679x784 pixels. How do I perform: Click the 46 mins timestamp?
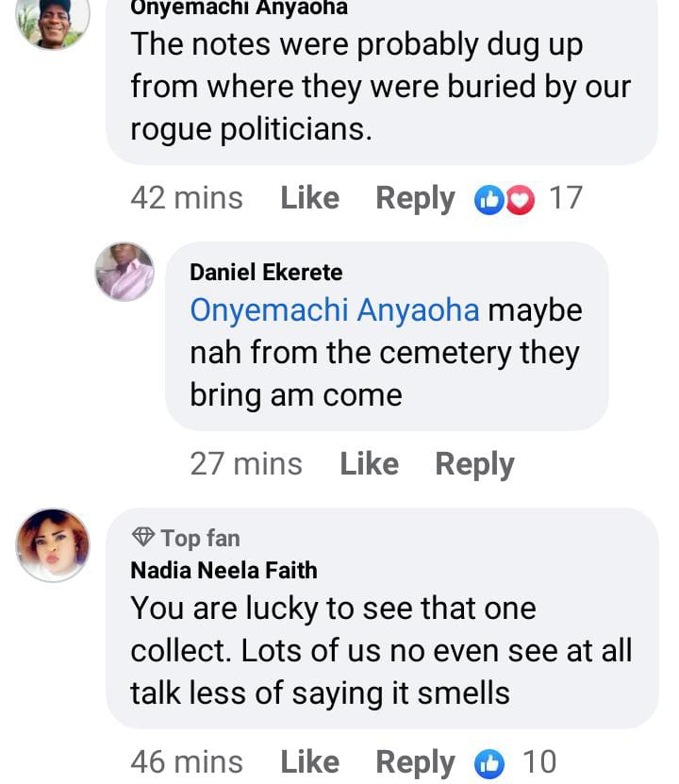tap(187, 762)
